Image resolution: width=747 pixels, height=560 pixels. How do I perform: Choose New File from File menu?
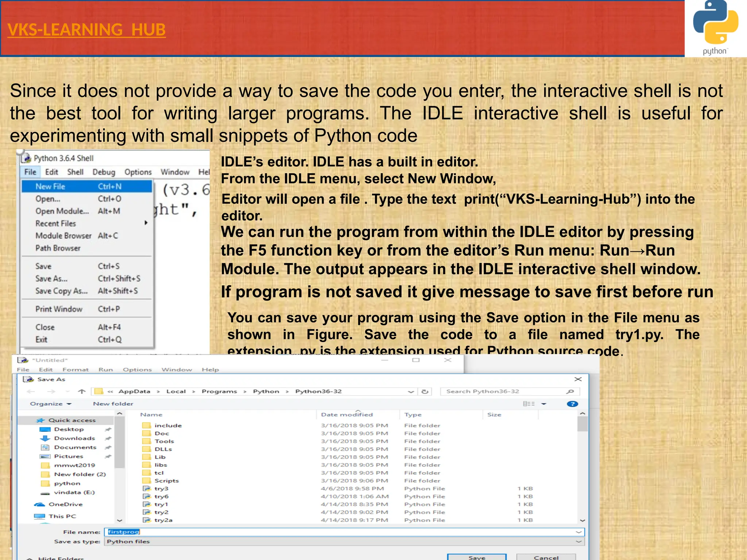[x=87, y=186]
